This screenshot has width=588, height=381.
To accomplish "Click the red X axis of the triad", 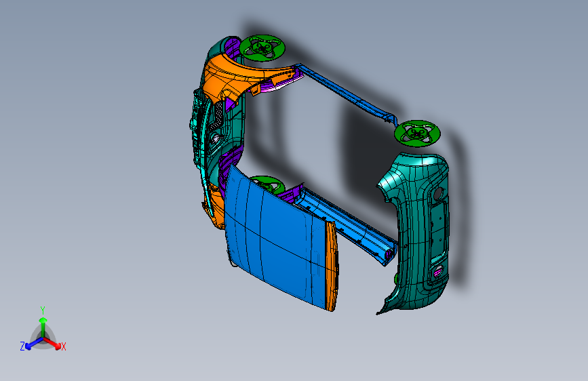I will 53,343.
